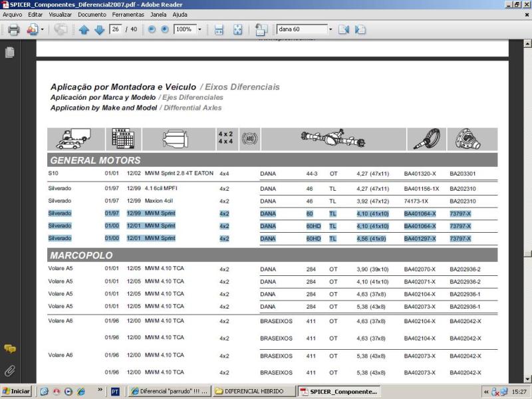Go to next page with down arrow
Screen dimensions: 532x399
pyautogui.click(x=99, y=30)
